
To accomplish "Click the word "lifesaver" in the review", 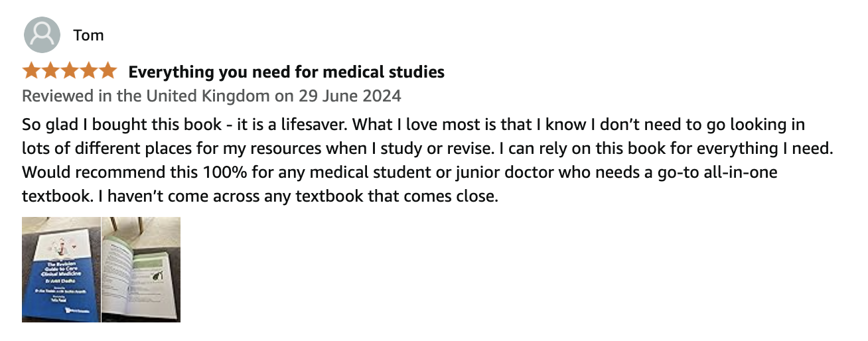I will tap(265, 125).
